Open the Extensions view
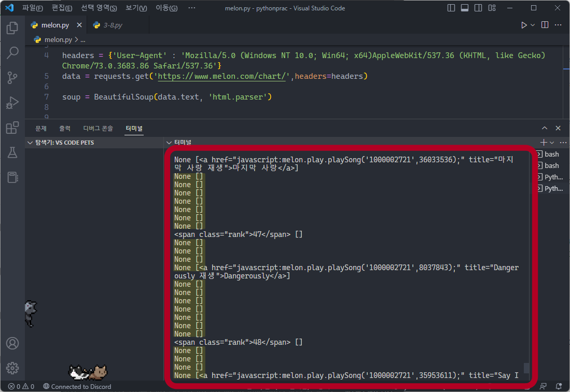Image resolution: width=570 pixels, height=392 pixels. [12, 128]
